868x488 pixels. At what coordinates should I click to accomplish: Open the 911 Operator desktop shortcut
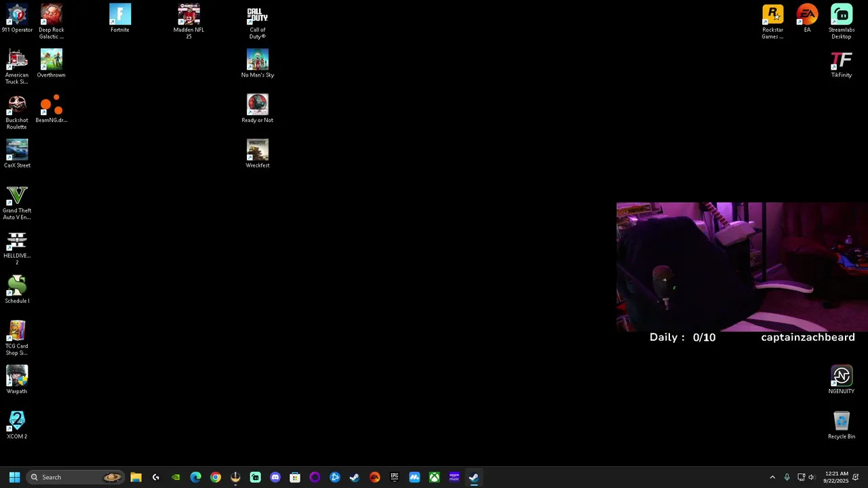(x=17, y=19)
